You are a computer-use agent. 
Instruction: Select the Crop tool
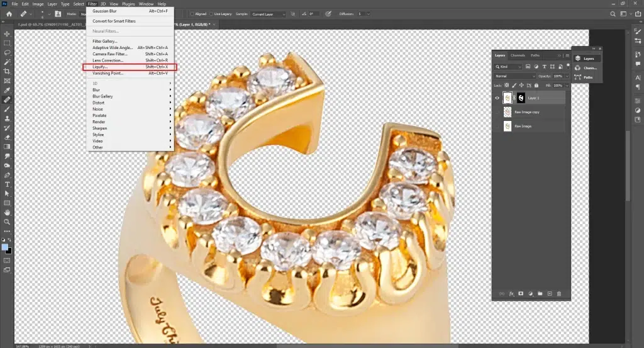coord(7,72)
